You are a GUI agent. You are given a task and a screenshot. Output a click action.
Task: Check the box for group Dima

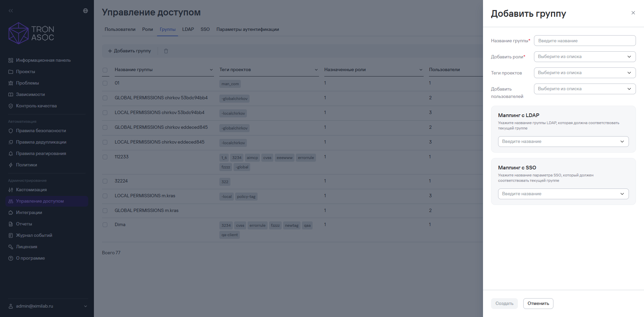105,225
